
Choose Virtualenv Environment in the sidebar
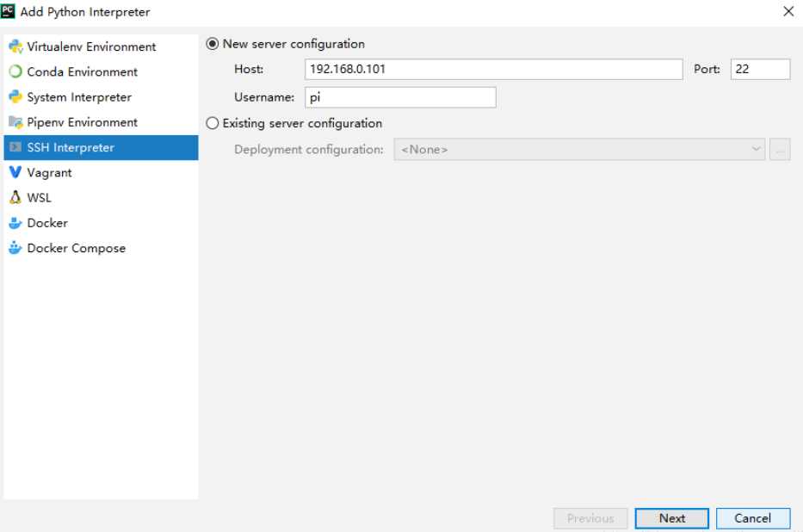pyautogui.click(x=101, y=46)
